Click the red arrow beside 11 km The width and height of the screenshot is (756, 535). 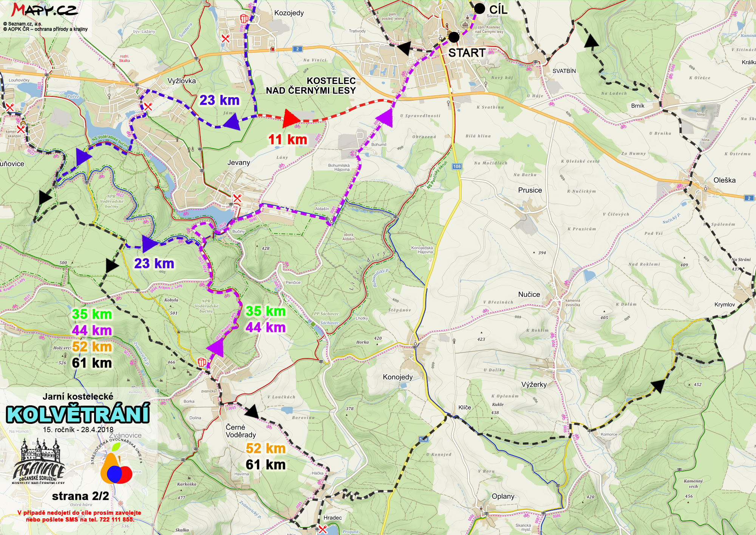click(x=291, y=118)
